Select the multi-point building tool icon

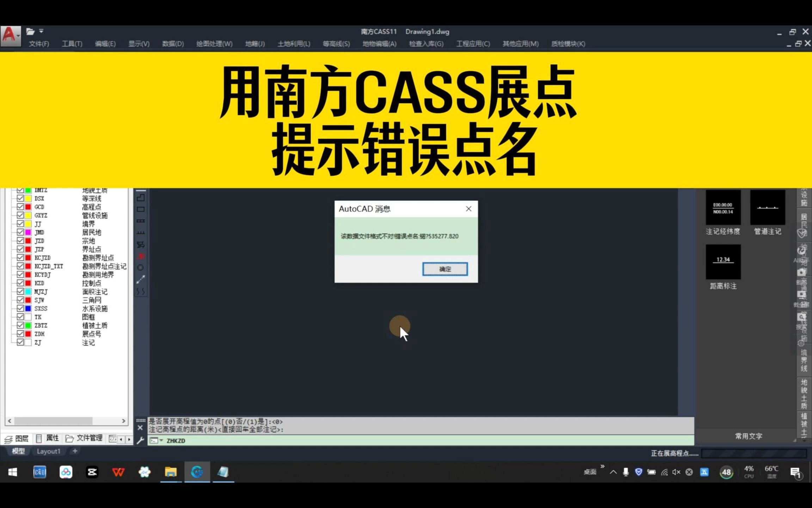click(141, 198)
